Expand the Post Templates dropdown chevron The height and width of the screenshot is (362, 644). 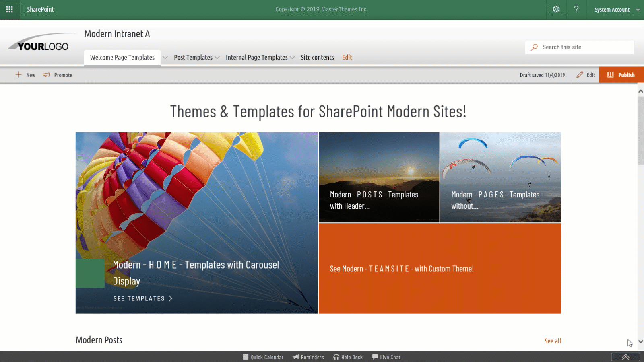[217, 58]
